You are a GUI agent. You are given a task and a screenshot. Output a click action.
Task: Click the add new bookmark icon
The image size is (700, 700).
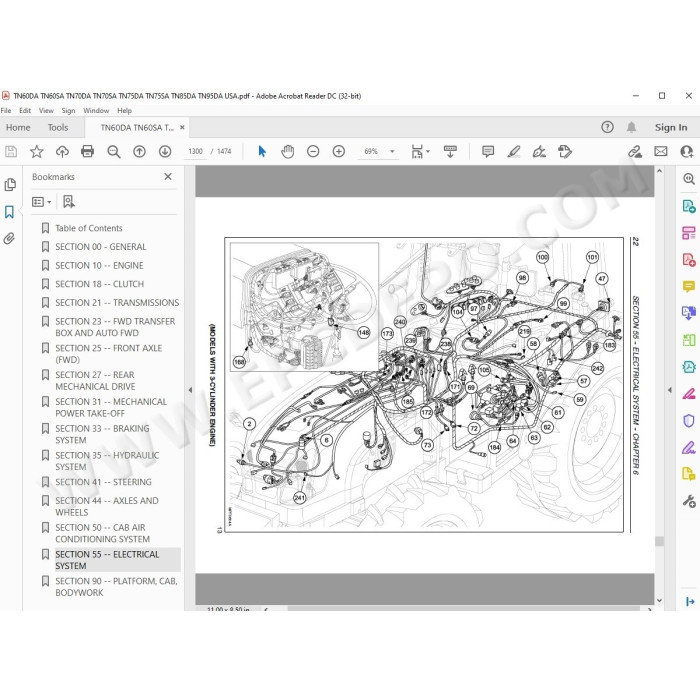pos(69,202)
